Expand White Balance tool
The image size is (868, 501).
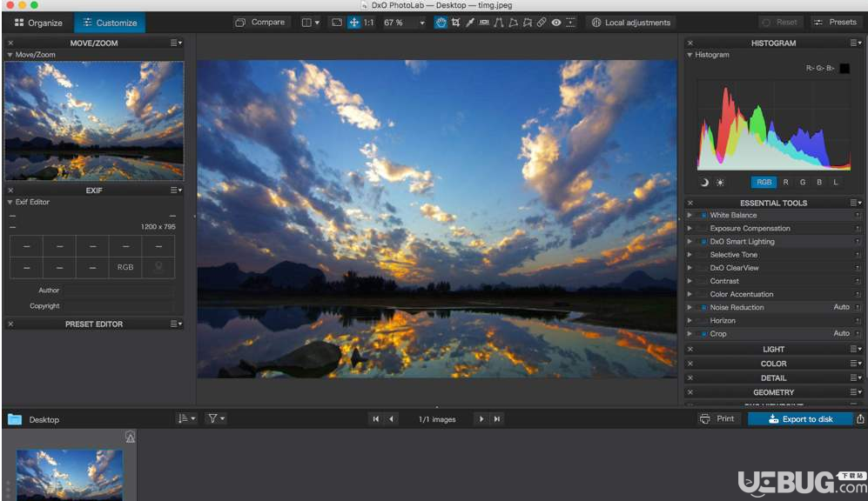tap(690, 215)
